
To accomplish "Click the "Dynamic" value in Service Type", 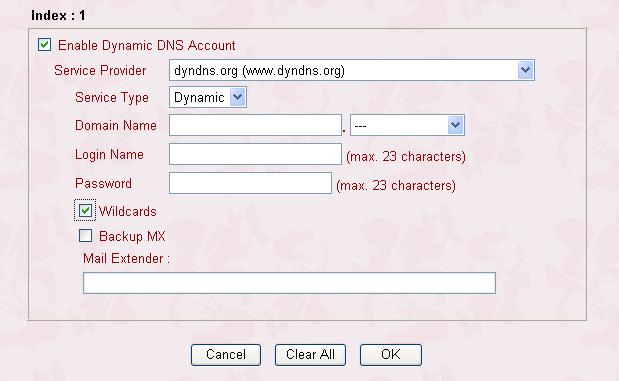I will click(199, 98).
